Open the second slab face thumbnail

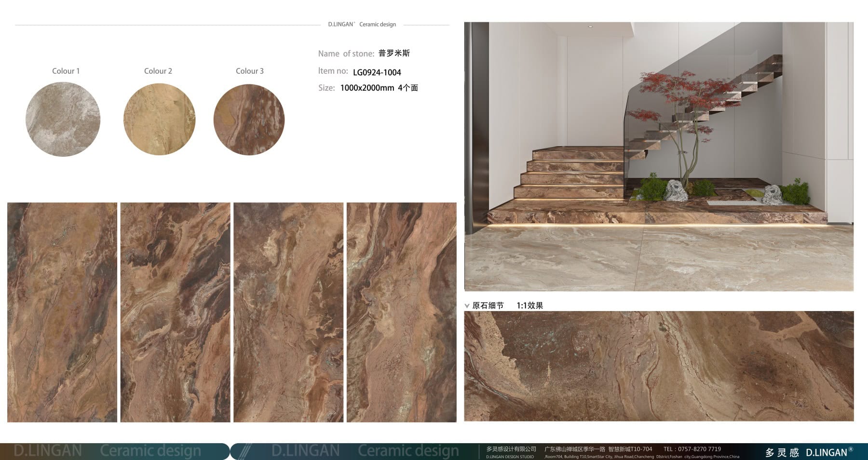pyautogui.click(x=175, y=312)
